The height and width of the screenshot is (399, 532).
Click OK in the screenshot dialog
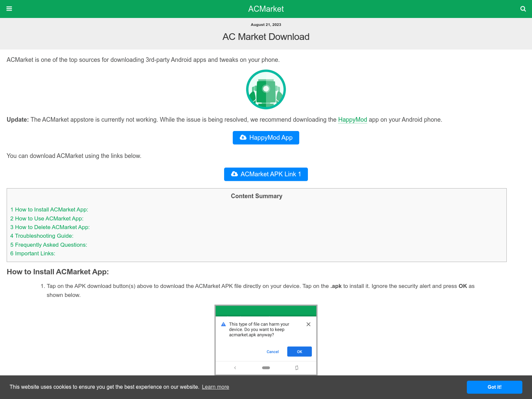point(300,351)
